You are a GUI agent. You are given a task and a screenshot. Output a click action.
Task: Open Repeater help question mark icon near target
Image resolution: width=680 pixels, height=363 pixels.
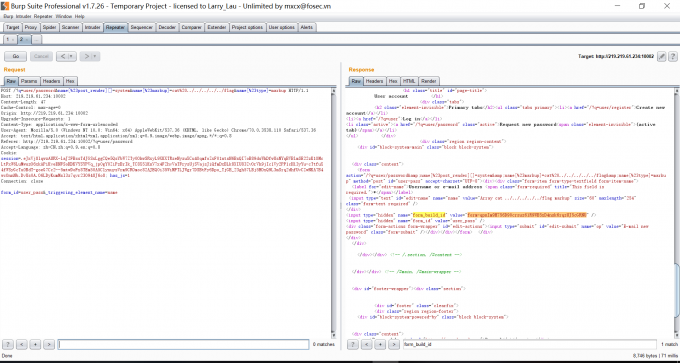(673, 56)
